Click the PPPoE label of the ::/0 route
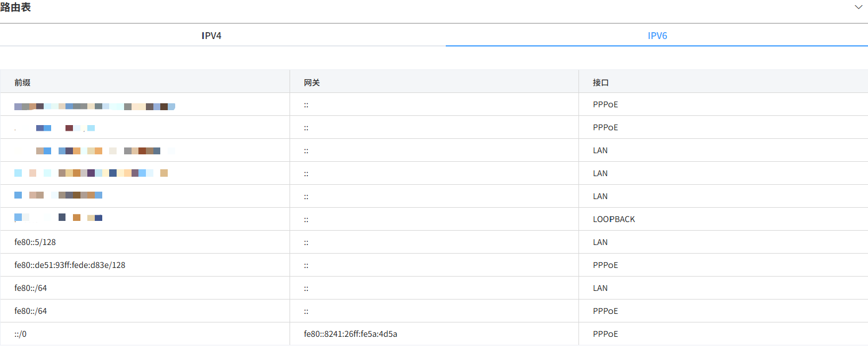This screenshot has width=868, height=346. 605,333
